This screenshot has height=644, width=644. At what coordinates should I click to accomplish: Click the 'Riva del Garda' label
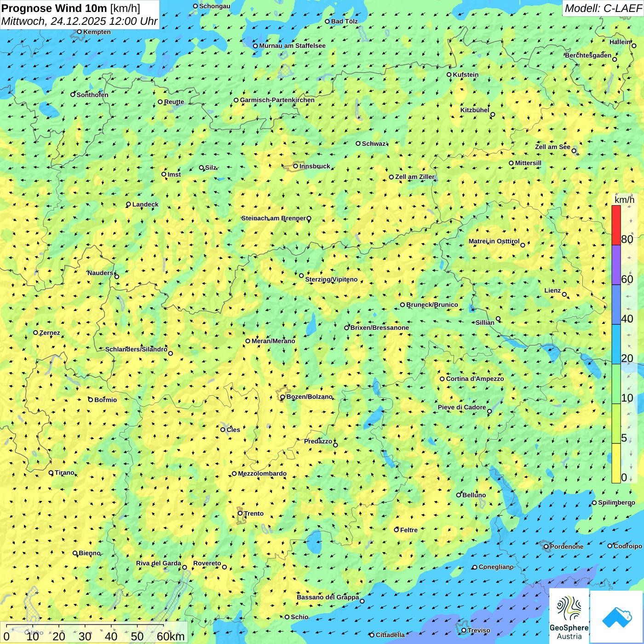[x=159, y=563]
